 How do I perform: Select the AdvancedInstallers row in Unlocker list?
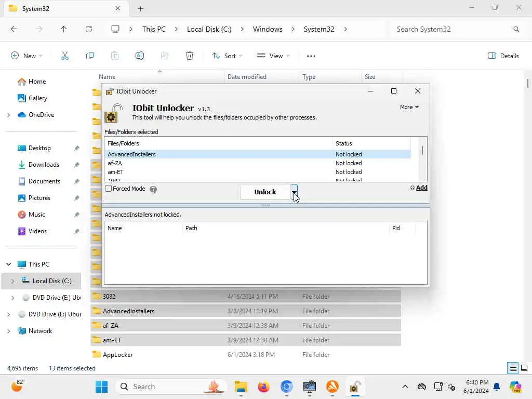coord(258,154)
